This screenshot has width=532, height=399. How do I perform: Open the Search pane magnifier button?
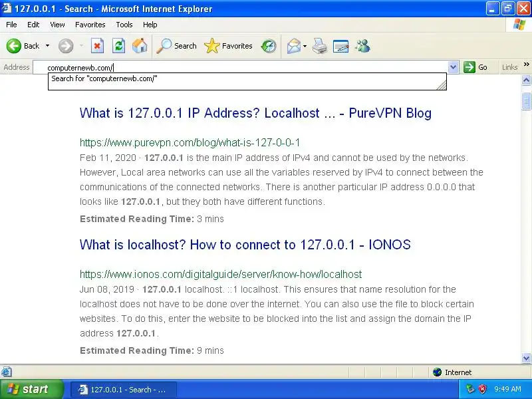point(176,46)
